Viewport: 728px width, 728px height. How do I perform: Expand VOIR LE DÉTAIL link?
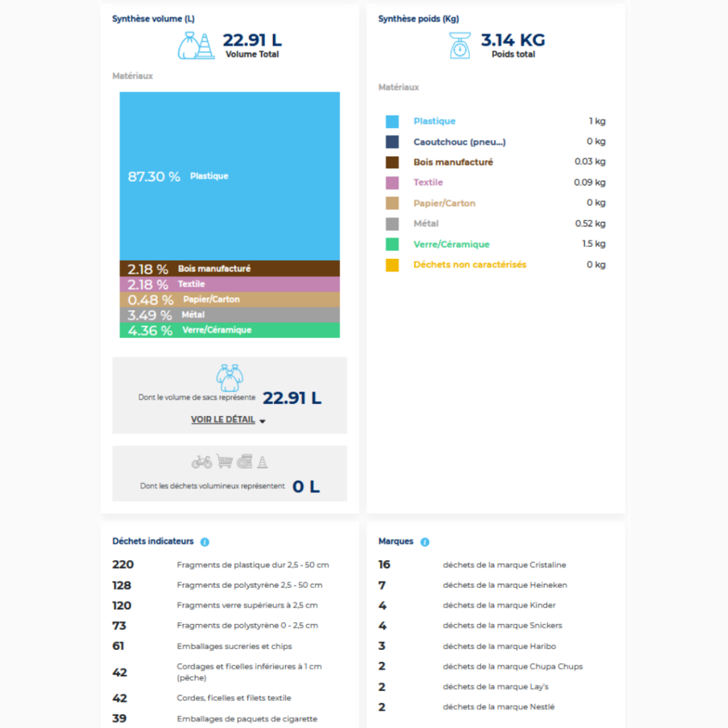223,419
